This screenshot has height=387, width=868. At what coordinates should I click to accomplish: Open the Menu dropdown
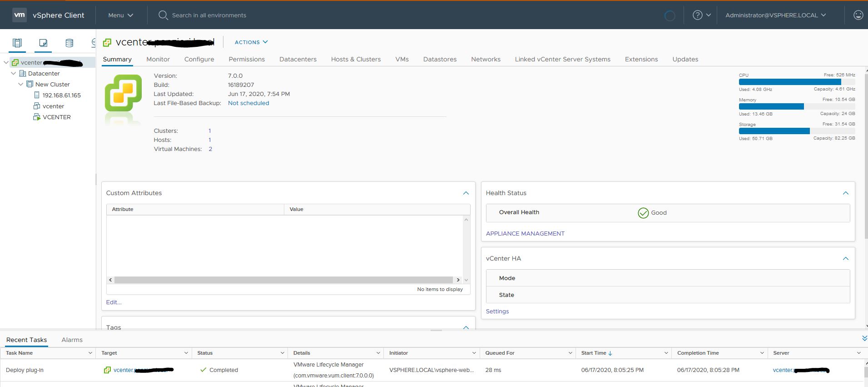[121, 15]
